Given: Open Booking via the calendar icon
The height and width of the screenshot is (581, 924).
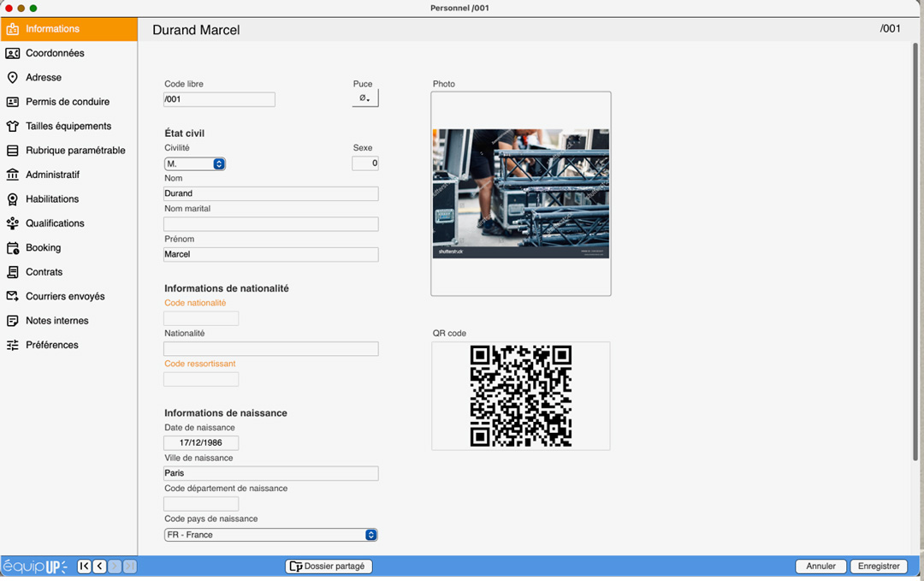Looking at the screenshot, I should pyautogui.click(x=12, y=248).
